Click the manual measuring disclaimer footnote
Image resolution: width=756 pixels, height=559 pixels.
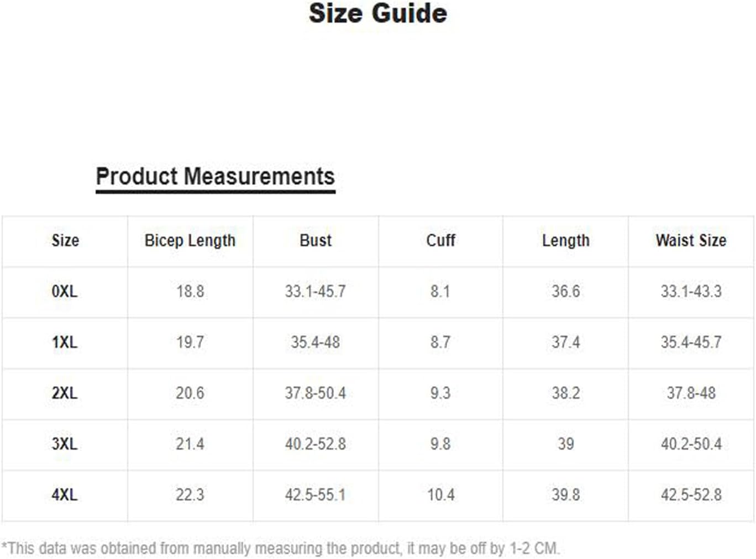281,549
